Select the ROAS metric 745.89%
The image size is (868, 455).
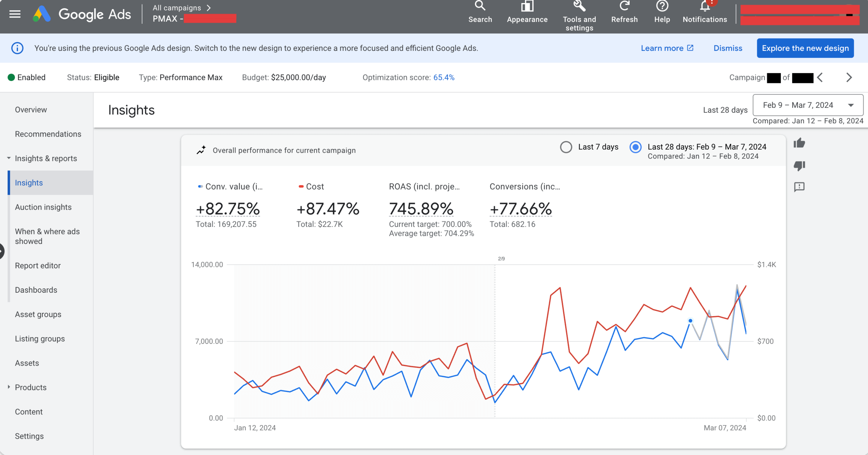point(421,209)
